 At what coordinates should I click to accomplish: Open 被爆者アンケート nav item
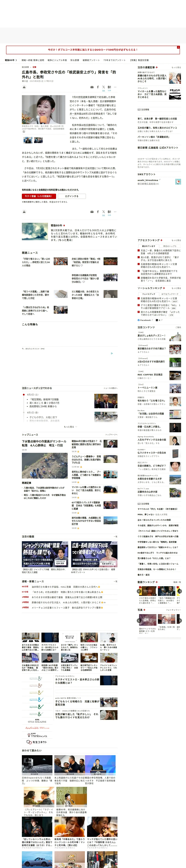point(91,60)
